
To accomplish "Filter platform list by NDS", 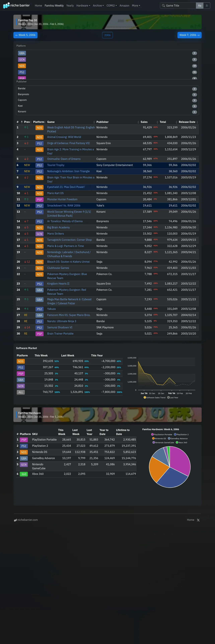I will 107,66.
